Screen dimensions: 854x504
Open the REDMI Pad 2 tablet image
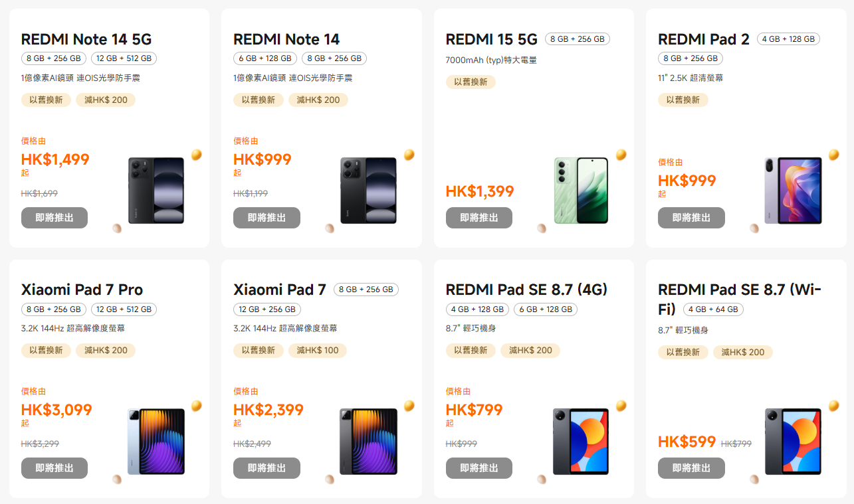click(793, 191)
